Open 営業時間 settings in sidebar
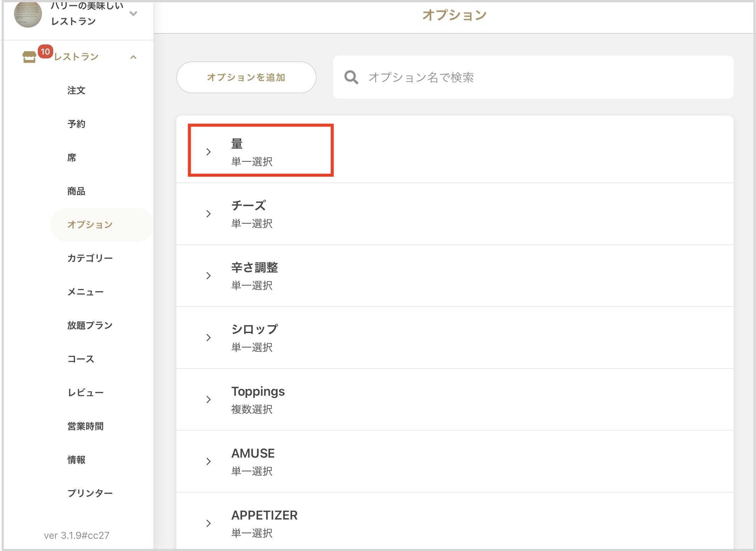The height and width of the screenshot is (551, 756). pyautogui.click(x=85, y=426)
